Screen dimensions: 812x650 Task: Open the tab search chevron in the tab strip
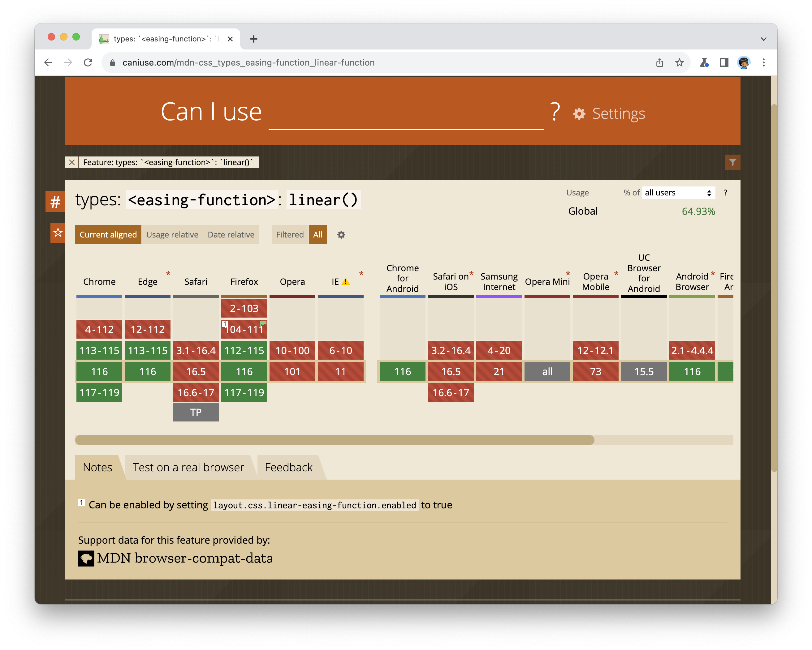763,39
